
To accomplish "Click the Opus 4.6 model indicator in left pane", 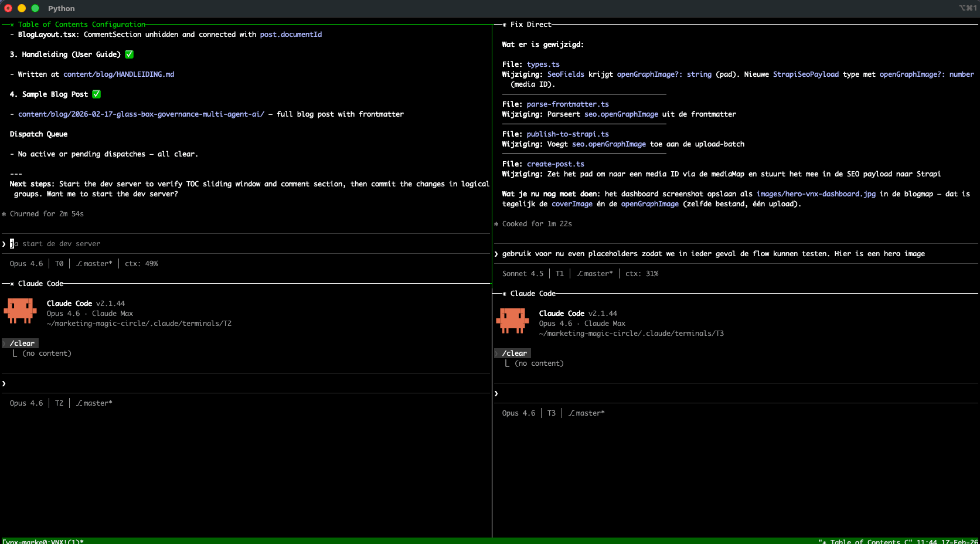I will point(26,263).
